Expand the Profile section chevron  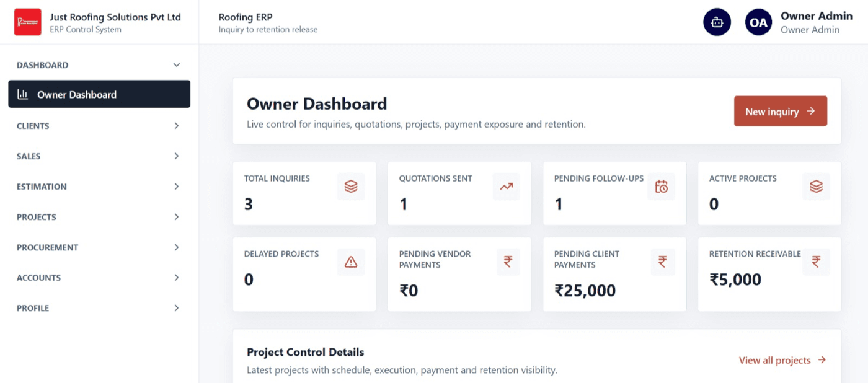pos(177,308)
